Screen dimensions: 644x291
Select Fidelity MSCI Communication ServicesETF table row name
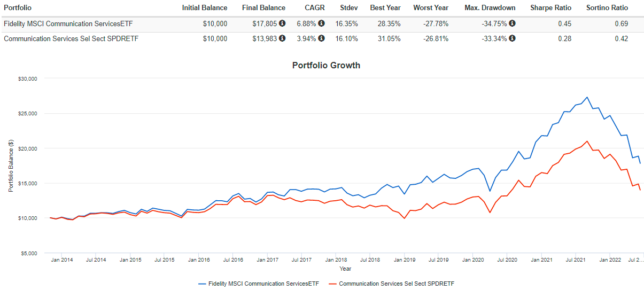72,23
